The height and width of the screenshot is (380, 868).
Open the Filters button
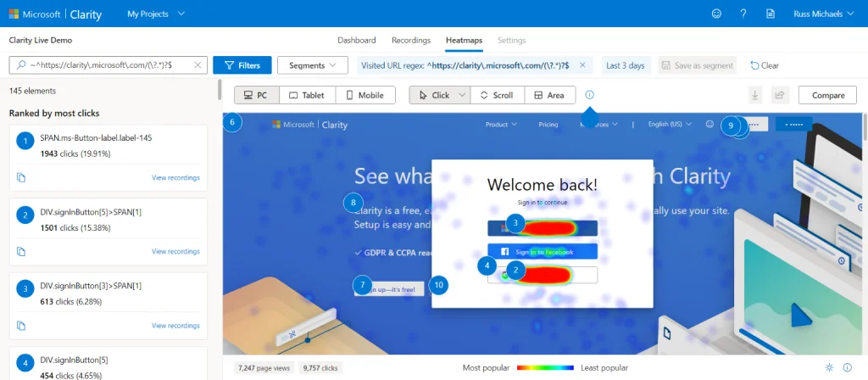[242, 65]
